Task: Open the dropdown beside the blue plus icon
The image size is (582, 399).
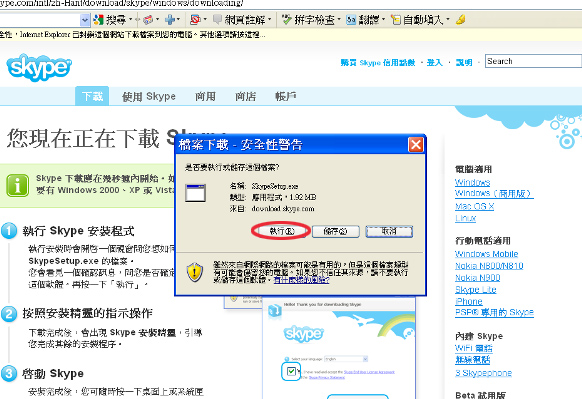Action: tap(179, 19)
